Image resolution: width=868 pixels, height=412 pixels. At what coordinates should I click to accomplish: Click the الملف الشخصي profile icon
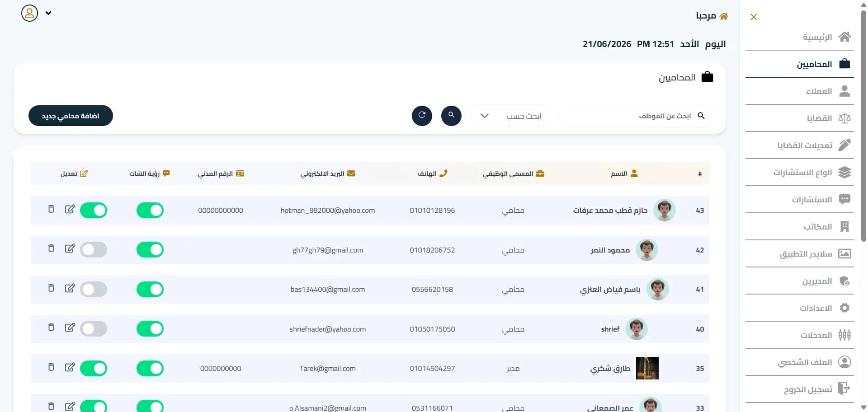coord(844,362)
